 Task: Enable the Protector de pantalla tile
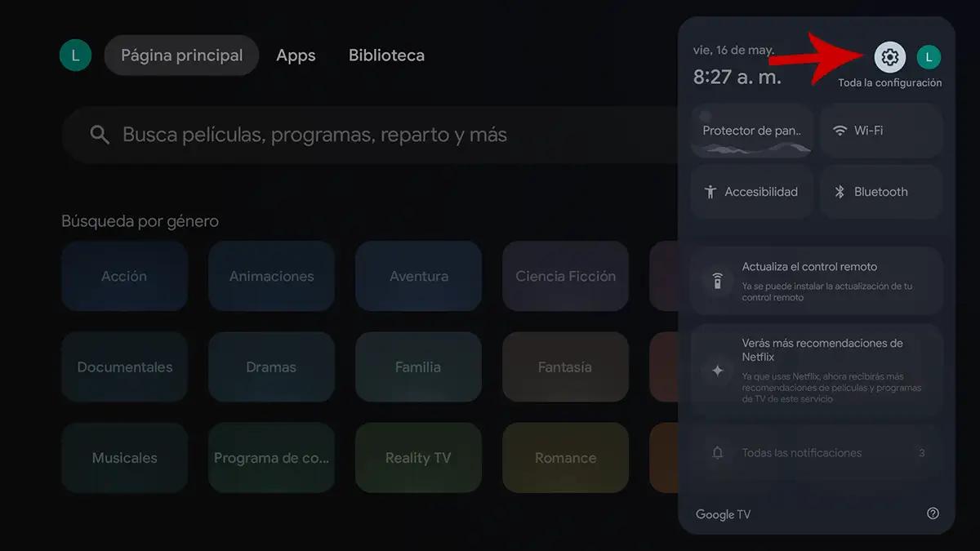pyautogui.click(x=751, y=131)
